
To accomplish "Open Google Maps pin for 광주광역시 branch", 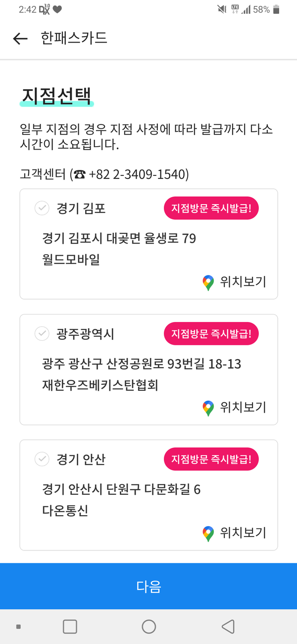I will pos(208,408).
